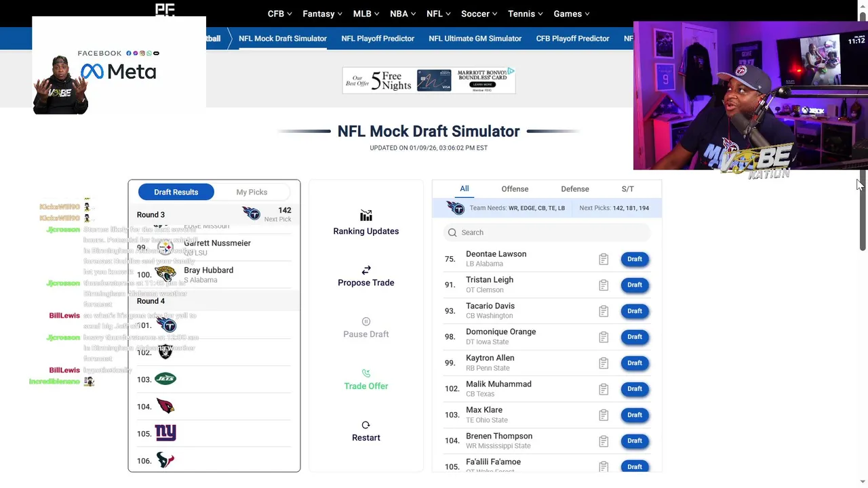Click the Cardinals logo at pick 104

coord(165,406)
